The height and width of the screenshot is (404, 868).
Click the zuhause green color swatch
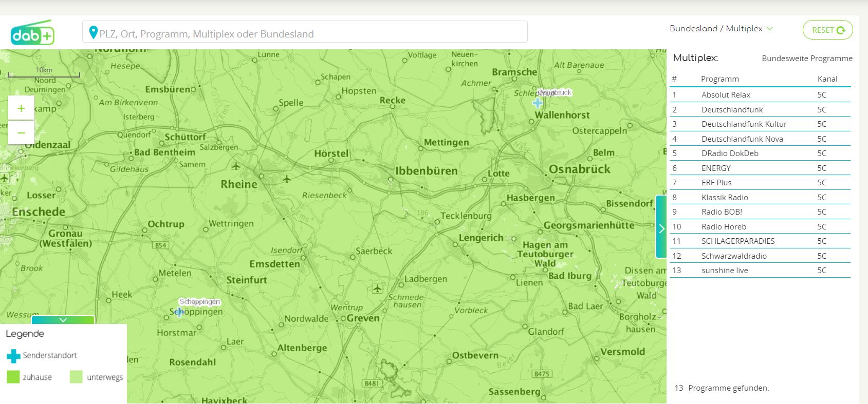coord(13,377)
